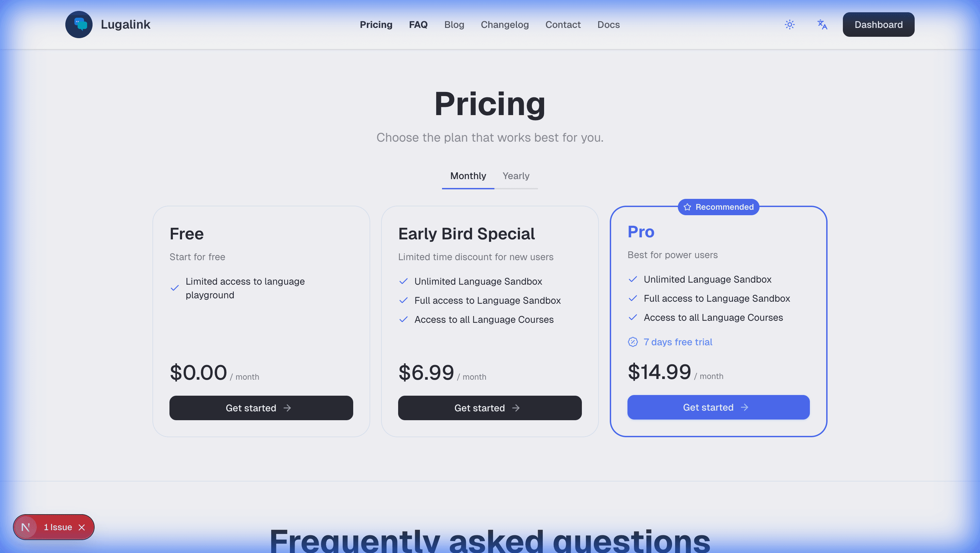The width and height of the screenshot is (980, 553).
Task: Toggle light/dark theme with sun icon
Action: point(789,25)
